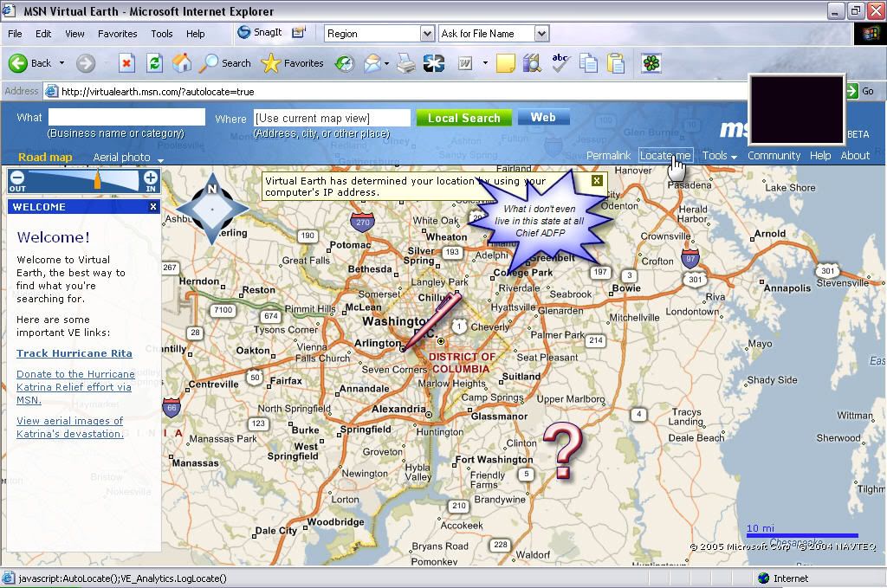The height and width of the screenshot is (588, 887).
Task: Expand the Mail icon dropdown arrow
Action: click(387, 63)
